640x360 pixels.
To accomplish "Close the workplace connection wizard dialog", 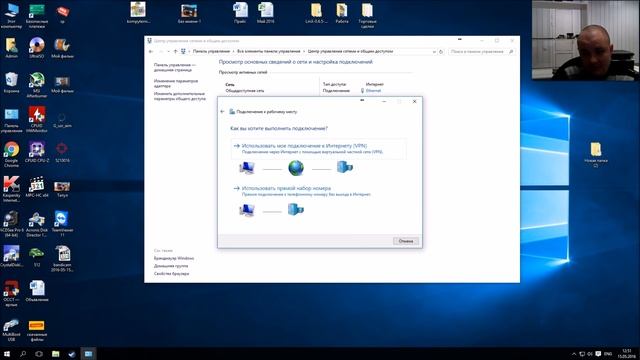I will click(414, 102).
